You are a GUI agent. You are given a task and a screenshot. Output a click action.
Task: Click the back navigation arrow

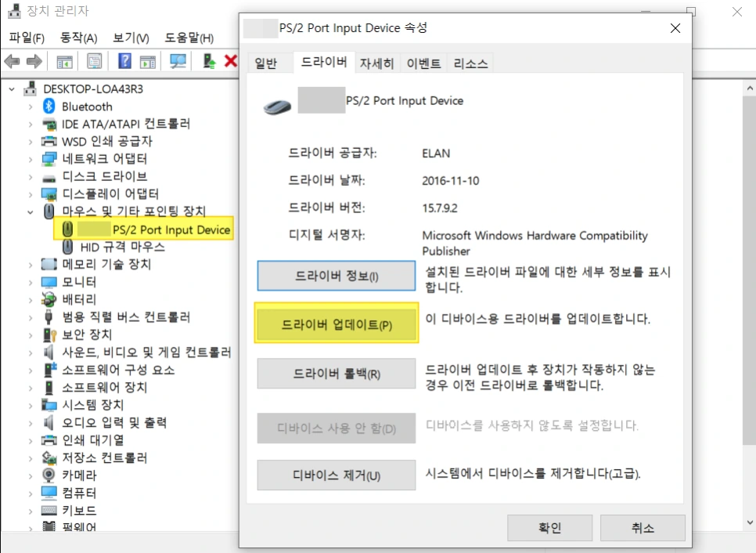tap(12, 61)
